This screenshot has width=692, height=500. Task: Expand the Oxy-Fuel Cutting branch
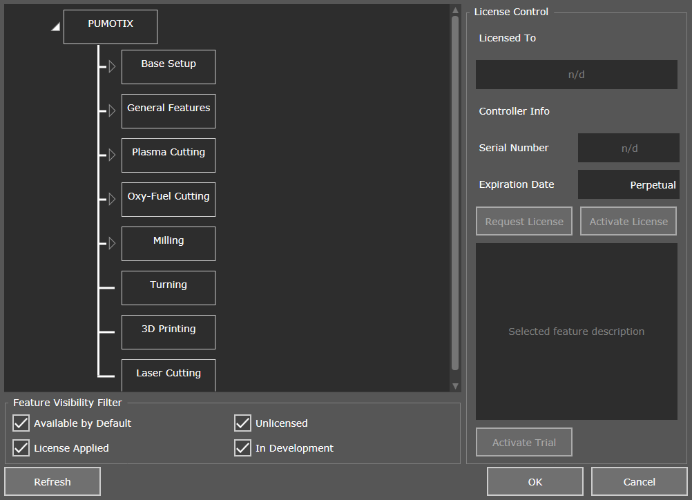click(x=112, y=199)
